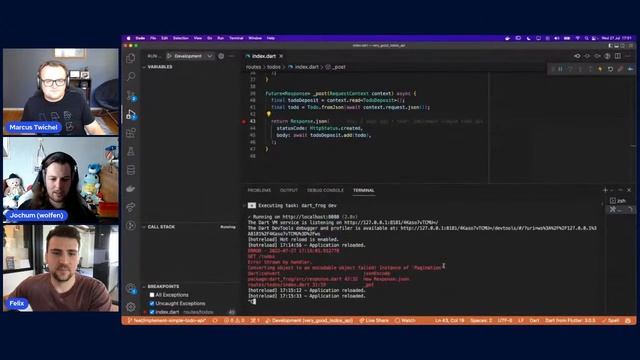Click the lightbulb code action on line 42
The width and height of the screenshot is (640, 360).
click(x=269, y=114)
